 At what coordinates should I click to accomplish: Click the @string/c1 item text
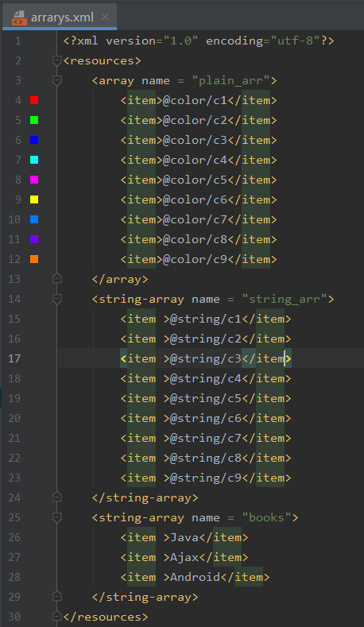206,319
